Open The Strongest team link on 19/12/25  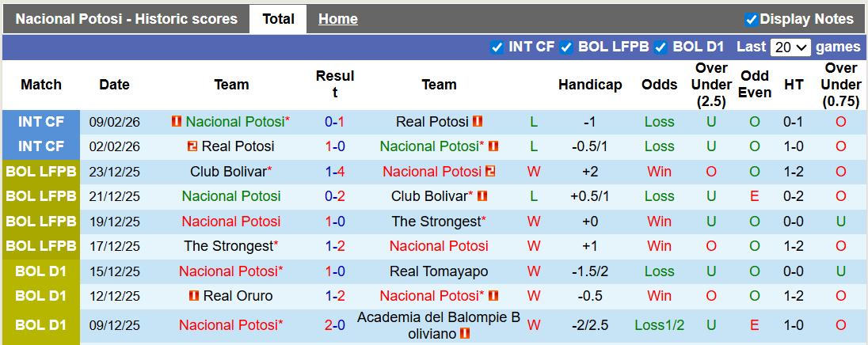439,222
